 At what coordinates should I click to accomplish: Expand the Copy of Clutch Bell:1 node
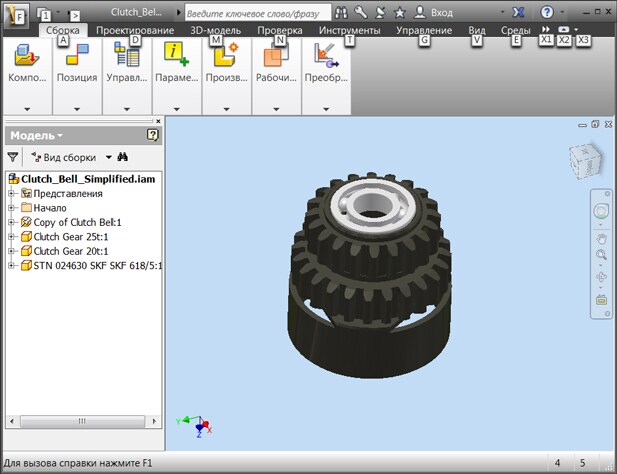(12, 222)
